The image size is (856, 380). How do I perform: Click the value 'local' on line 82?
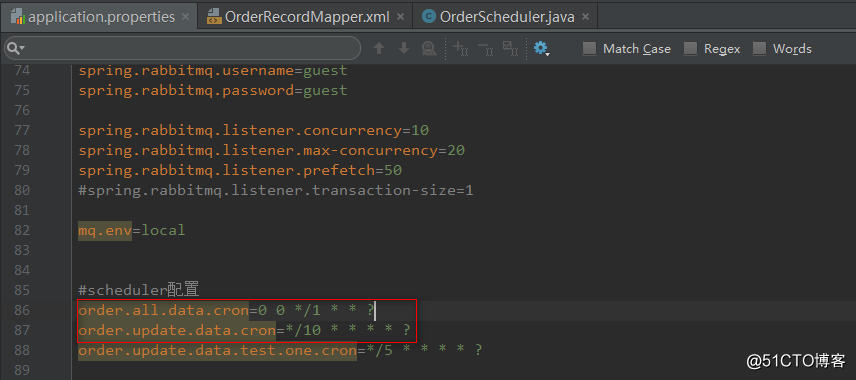[x=163, y=230]
